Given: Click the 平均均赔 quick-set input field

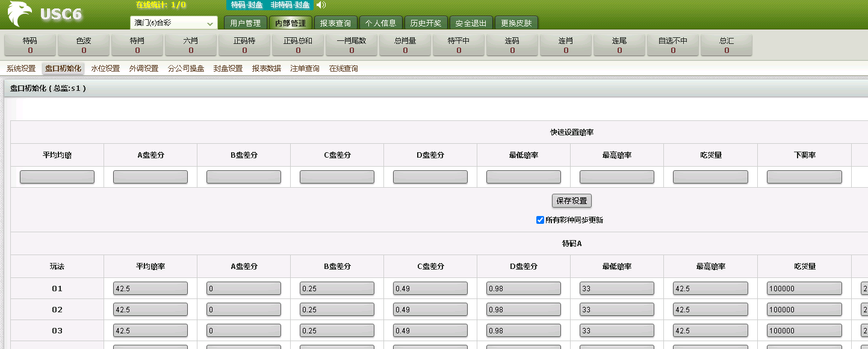Looking at the screenshot, I should pos(57,177).
